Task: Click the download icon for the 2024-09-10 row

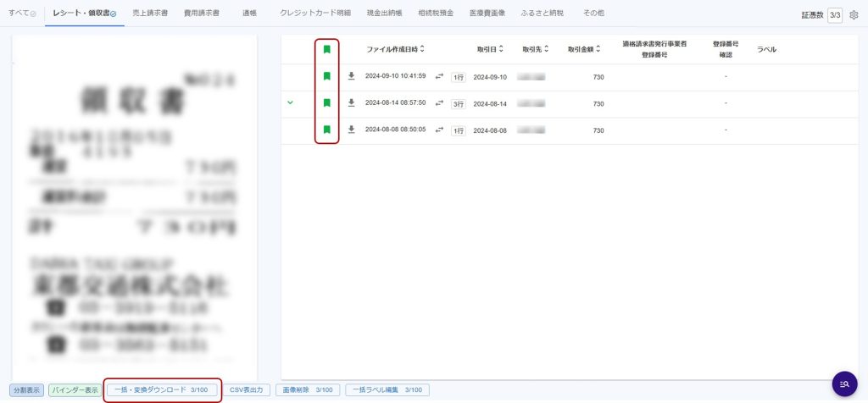Action: pos(352,77)
